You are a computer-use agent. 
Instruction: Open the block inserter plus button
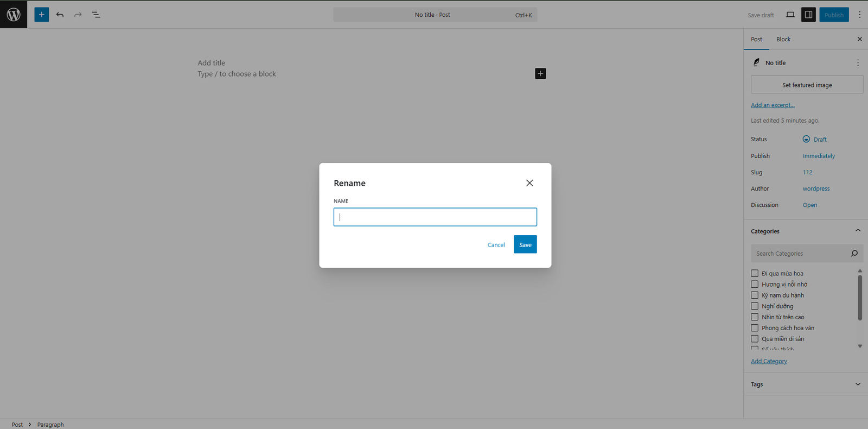pyautogui.click(x=42, y=15)
